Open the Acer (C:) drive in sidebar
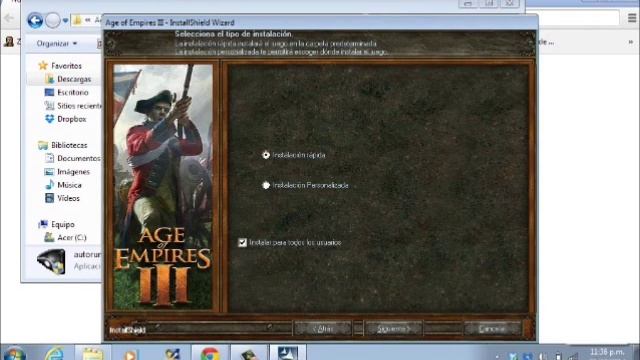The width and height of the screenshot is (640, 360). tap(65, 238)
